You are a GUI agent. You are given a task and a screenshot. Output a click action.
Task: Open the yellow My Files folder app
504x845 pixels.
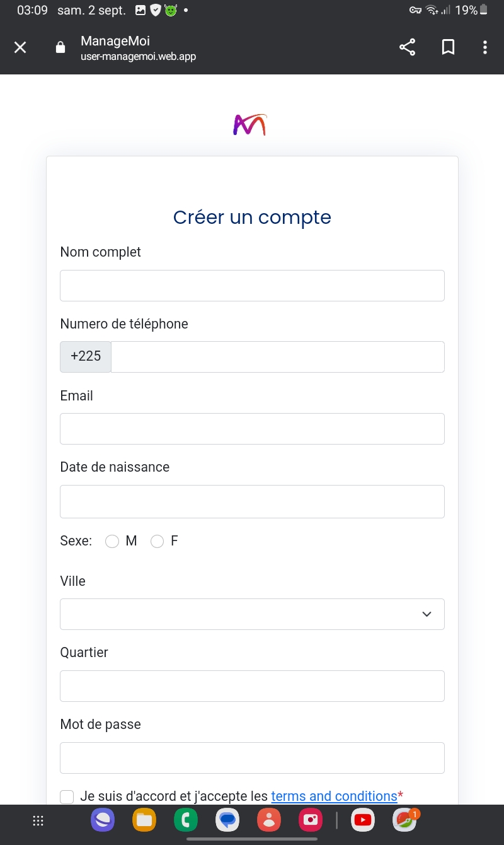(144, 820)
